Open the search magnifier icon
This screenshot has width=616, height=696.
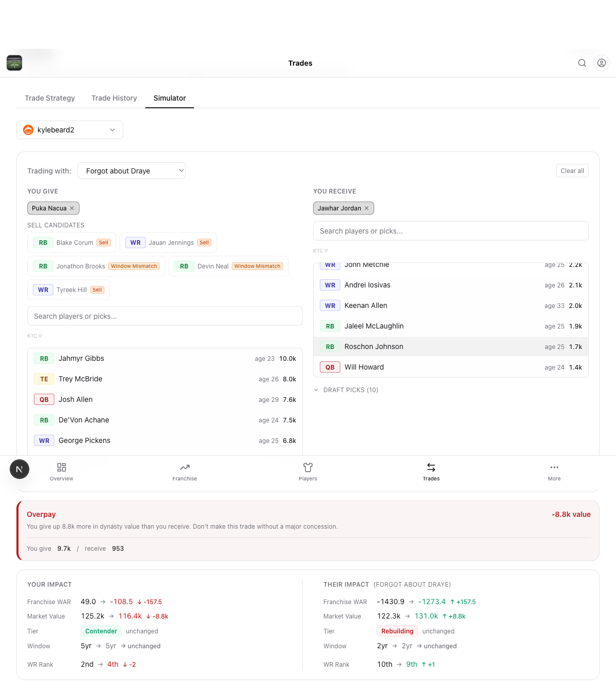click(582, 63)
